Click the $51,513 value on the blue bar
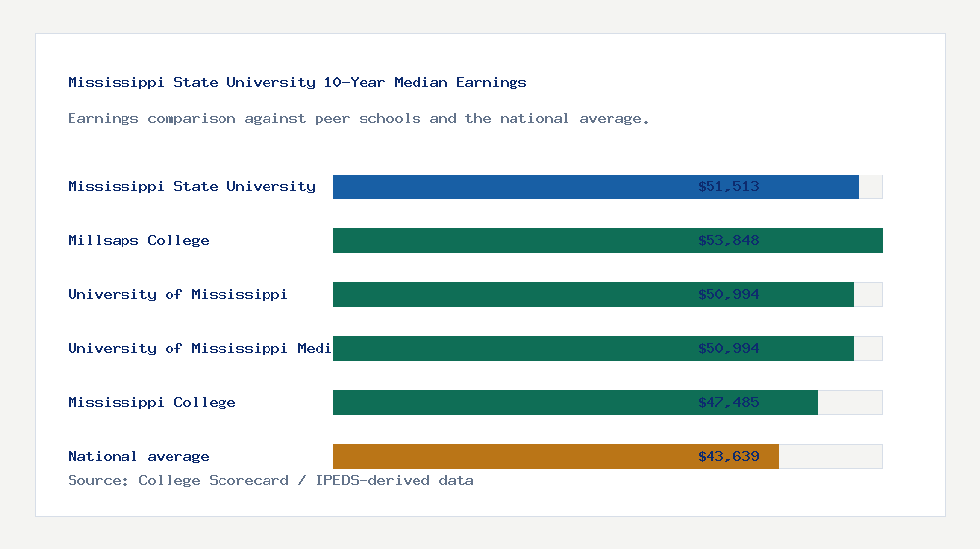 pyautogui.click(x=728, y=186)
